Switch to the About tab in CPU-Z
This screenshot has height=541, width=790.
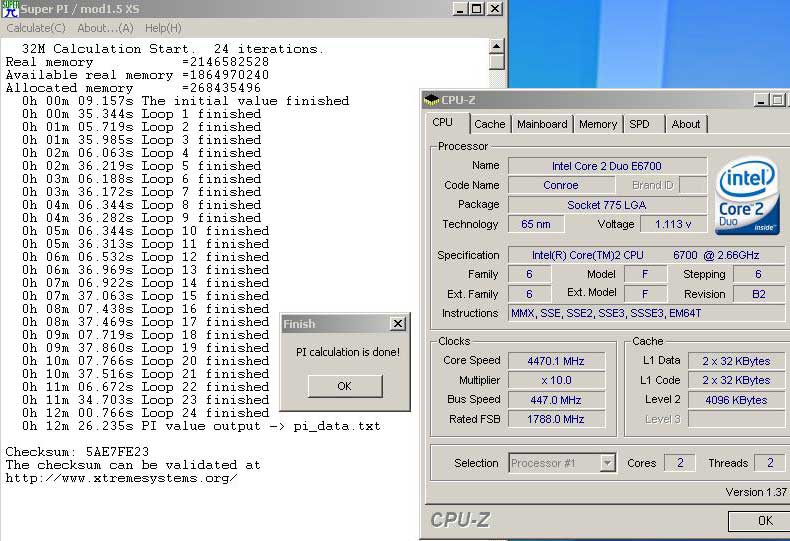coord(686,124)
